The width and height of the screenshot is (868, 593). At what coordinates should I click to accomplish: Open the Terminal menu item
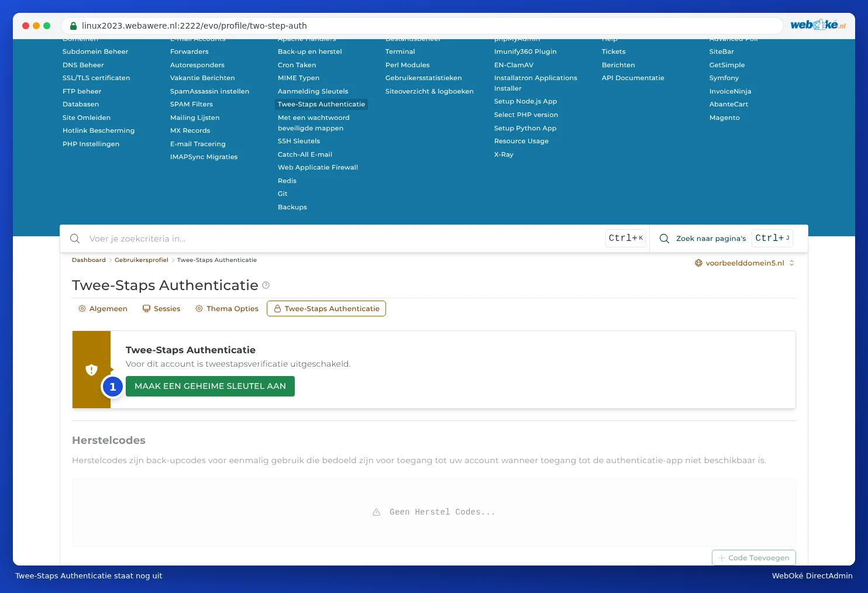coord(400,51)
